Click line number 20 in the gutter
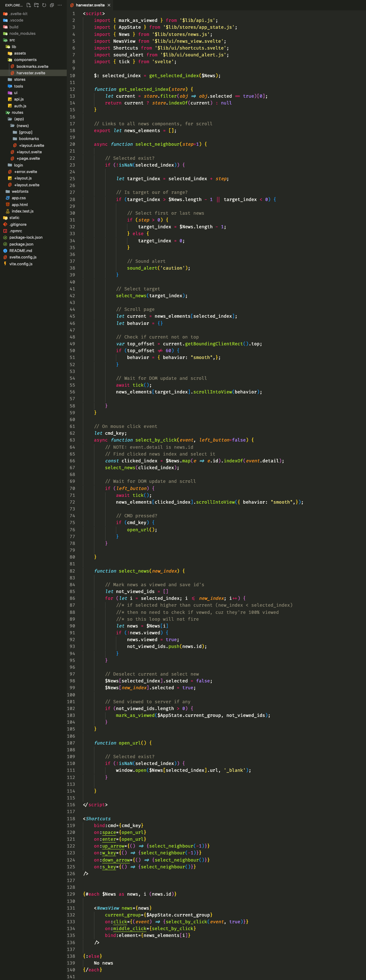Screen dimensions: 366x980 tap(72, 144)
